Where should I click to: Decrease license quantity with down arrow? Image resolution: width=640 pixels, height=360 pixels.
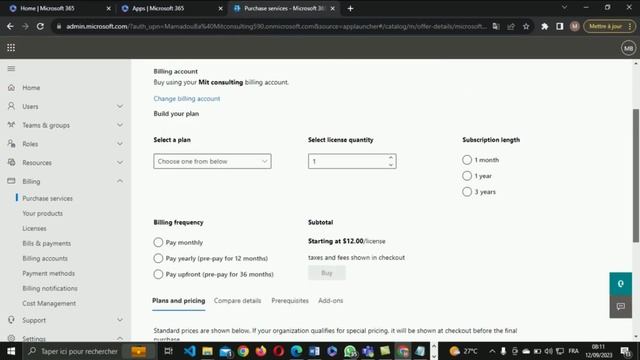pyautogui.click(x=391, y=165)
